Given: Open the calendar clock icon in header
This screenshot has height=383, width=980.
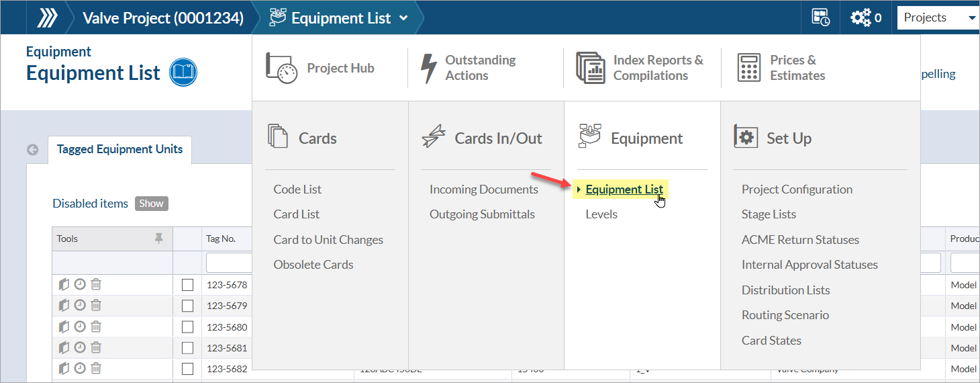Looking at the screenshot, I should [820, 17].
